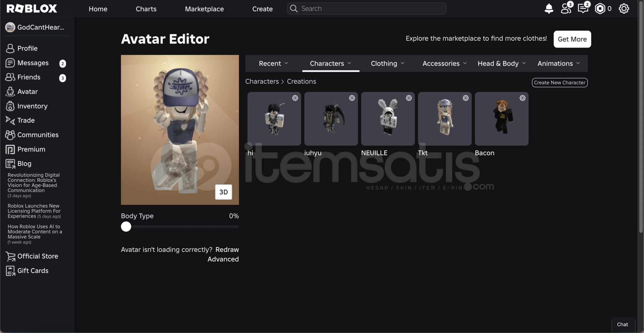Click the Body Type slider track

tap(180, 227)
